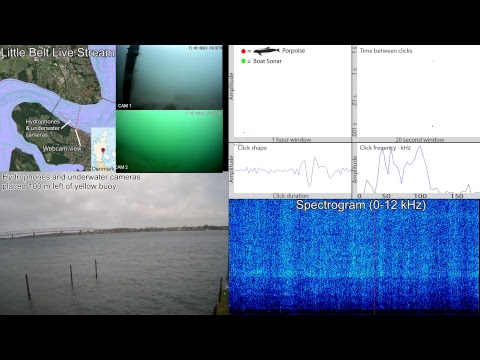Click the green dot Boat Sonar marker
The image size is (480, 360).
pos(243,61)
